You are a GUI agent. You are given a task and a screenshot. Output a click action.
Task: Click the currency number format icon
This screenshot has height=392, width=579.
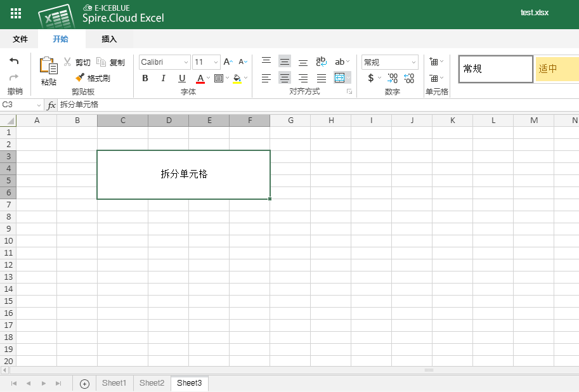tap(371, 77)
